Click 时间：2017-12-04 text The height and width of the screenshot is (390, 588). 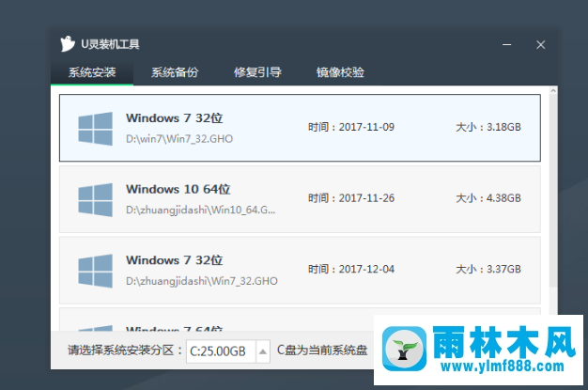click(351, 269)
